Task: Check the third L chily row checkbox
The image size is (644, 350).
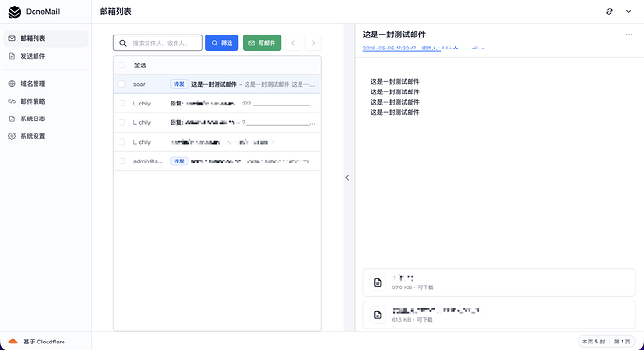Action: pyautogui.click(x=122, y=142)
